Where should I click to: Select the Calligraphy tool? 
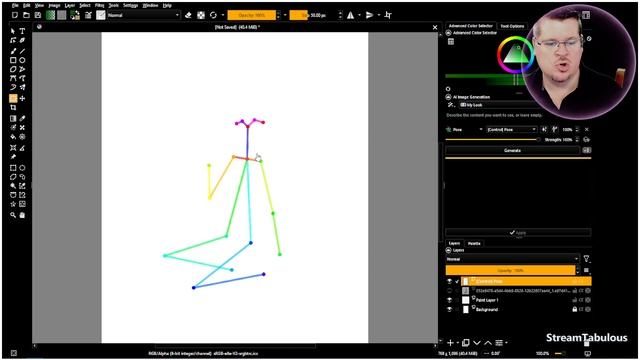click(x=22, y=40)
